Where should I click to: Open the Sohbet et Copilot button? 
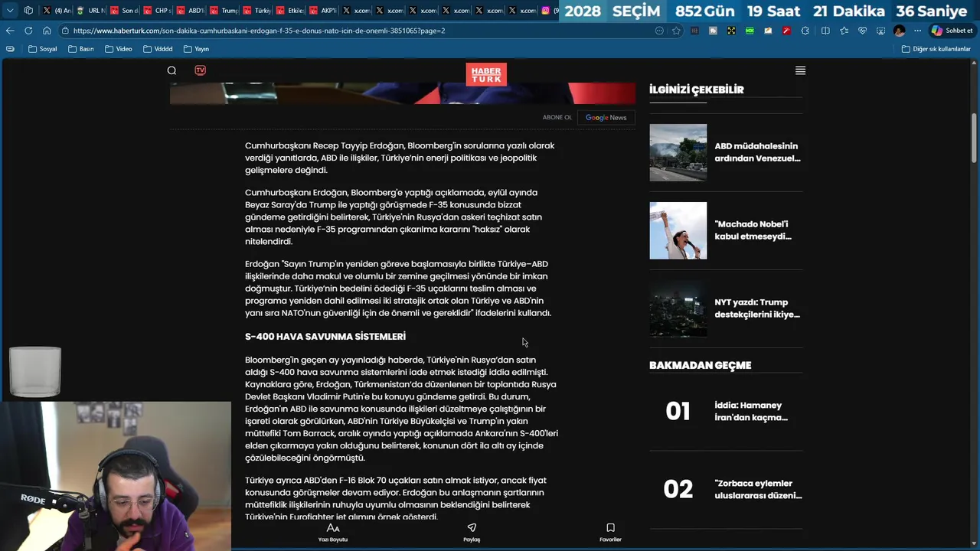(952, 31)
